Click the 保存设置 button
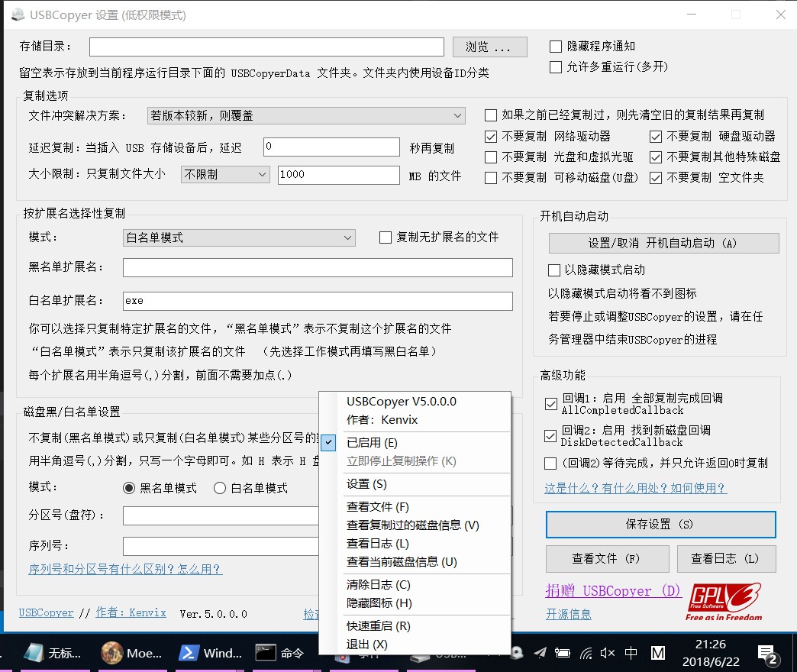 (660, 525)
